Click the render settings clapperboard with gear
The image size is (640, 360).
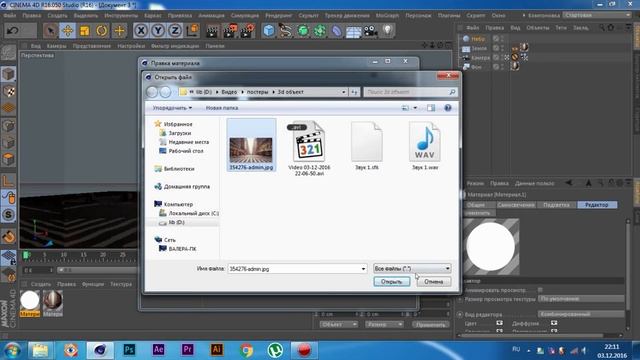pyautogui.click(x=247, y=31)
